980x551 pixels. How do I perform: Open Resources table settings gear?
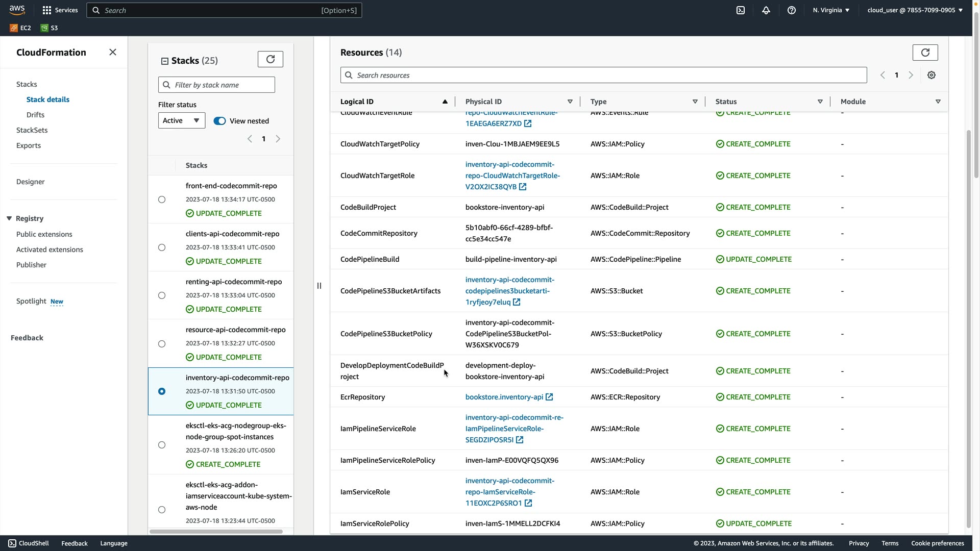pos(932,75)
